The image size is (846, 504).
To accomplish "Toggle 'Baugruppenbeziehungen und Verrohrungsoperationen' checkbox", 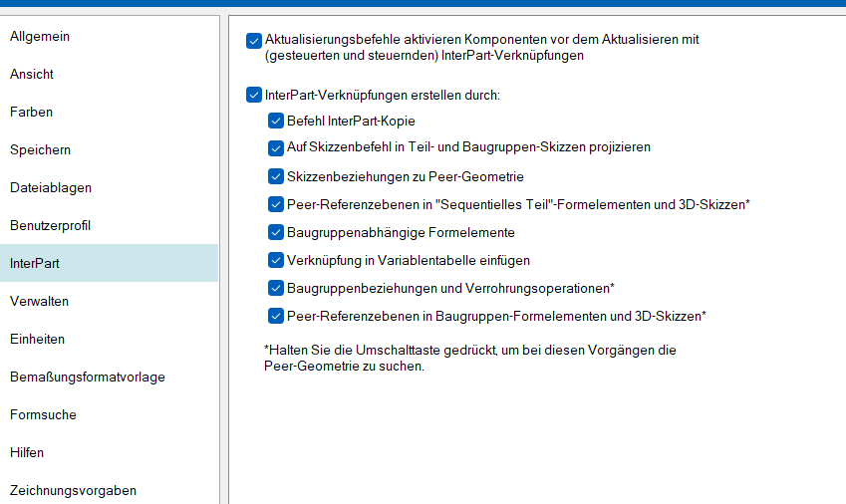I will (x=276, y=288).
